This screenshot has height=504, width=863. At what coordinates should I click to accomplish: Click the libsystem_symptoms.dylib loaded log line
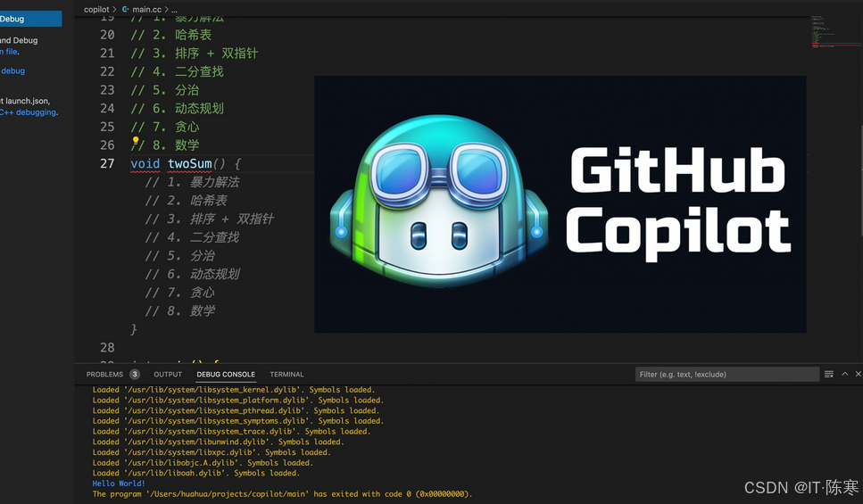(x=237, y=421)
